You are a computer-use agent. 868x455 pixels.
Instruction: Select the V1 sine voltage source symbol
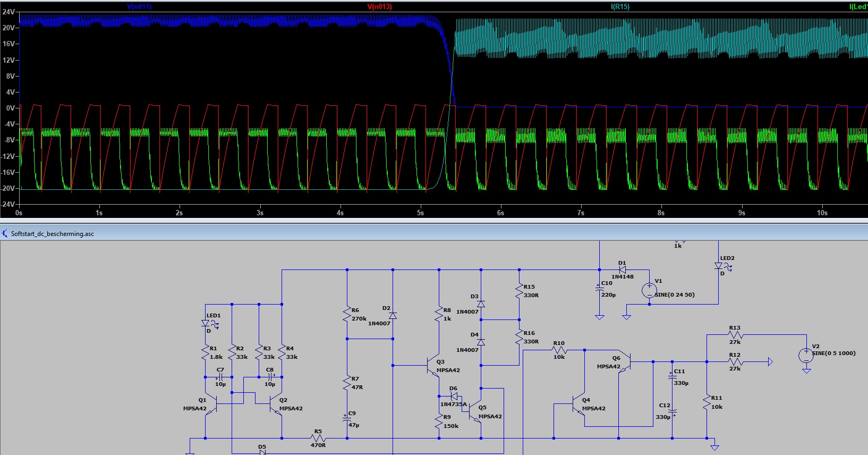(649, 291)
